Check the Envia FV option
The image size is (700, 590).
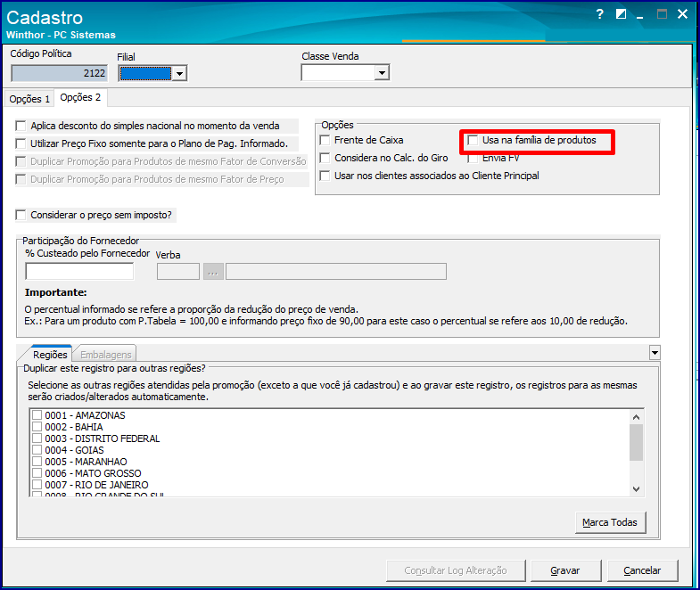click(x=473, y=159)
